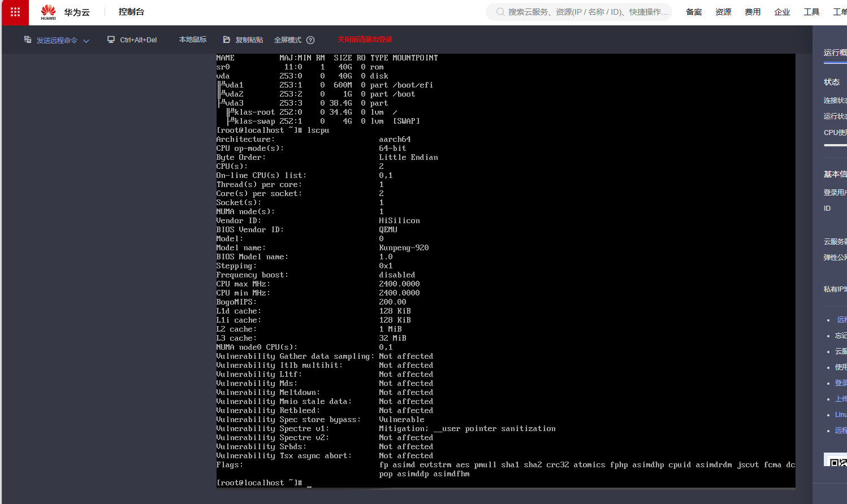847x504 pixels.
Task: Open the 工具 menu
Action: [811, 12]
